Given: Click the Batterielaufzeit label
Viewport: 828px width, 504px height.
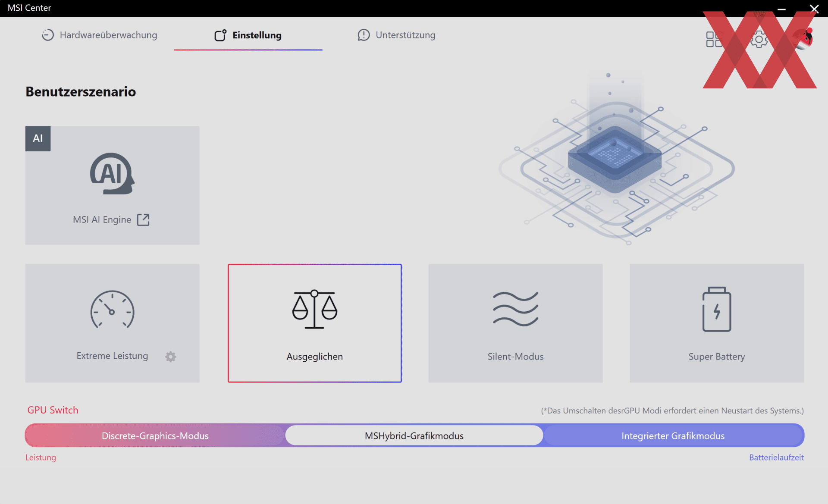Looking at the screenshot, I should coord(776,457).
